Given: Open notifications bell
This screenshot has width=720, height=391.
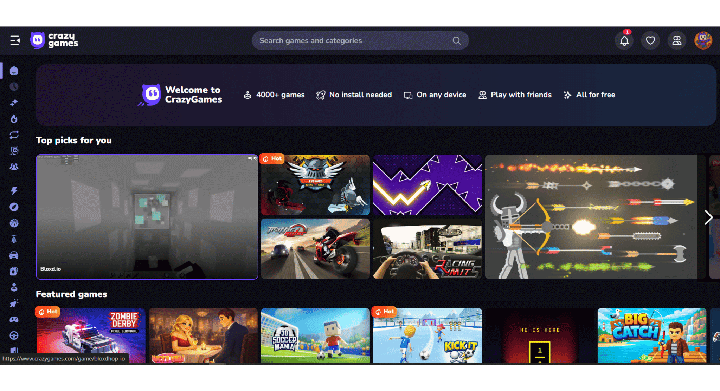Looking at the screenshot, I should point(624,40).
